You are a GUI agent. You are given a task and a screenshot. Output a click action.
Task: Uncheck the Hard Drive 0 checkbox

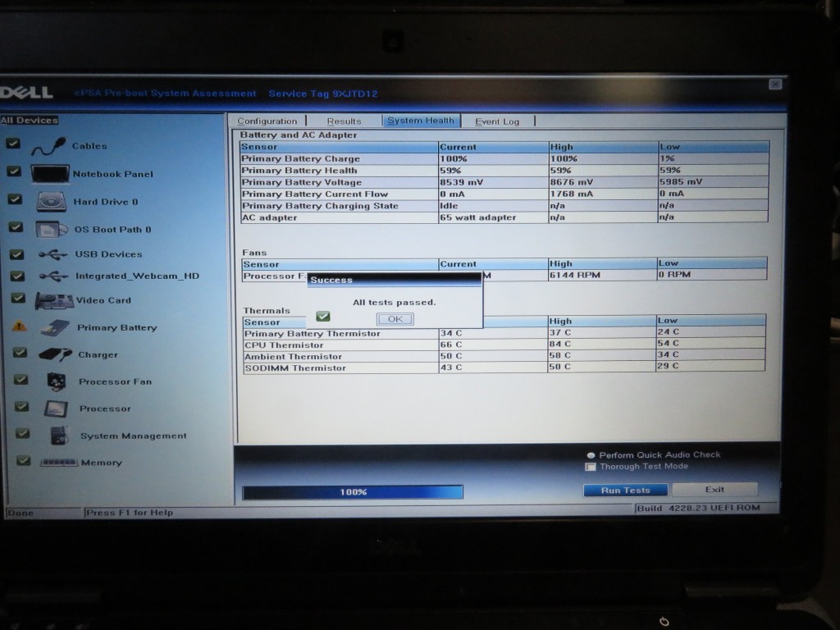click(x=15, y=199)
